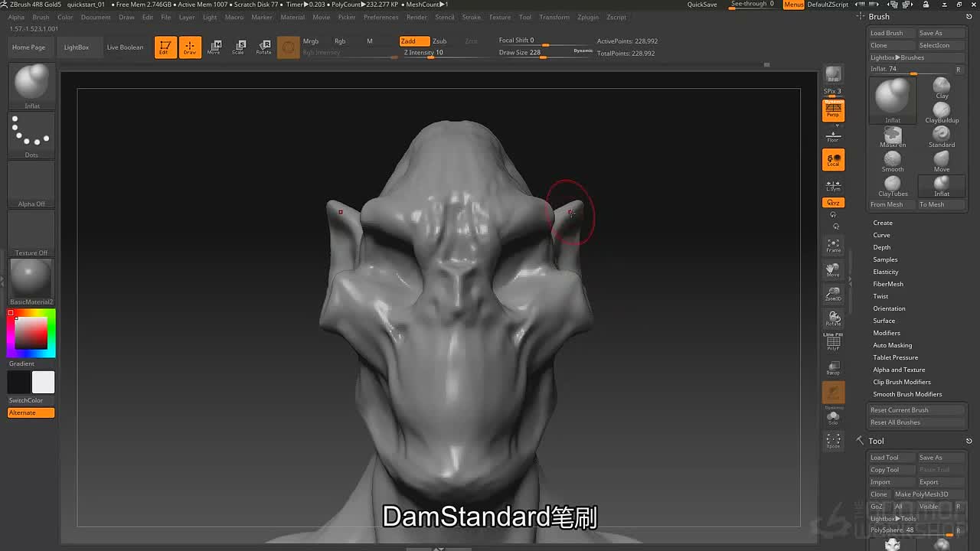980x551 pixels.
Task: Click the QuickSave button
Action: click(702, 5)
